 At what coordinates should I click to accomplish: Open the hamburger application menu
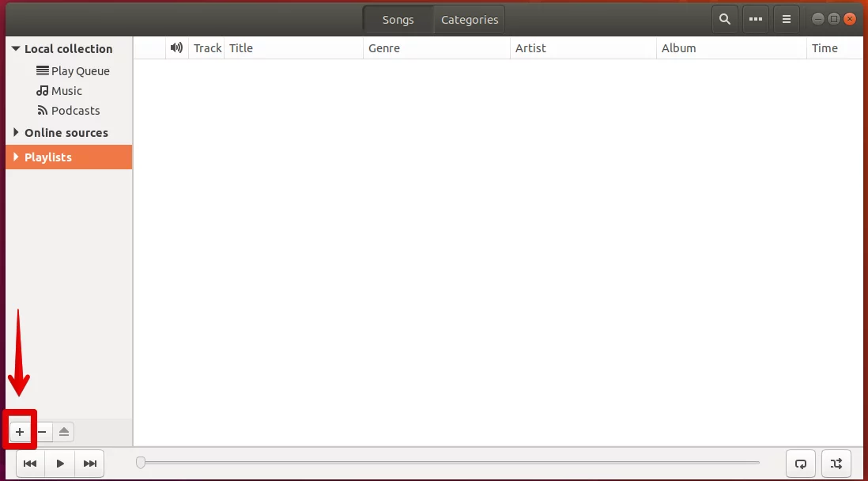[x=786, y=20]
